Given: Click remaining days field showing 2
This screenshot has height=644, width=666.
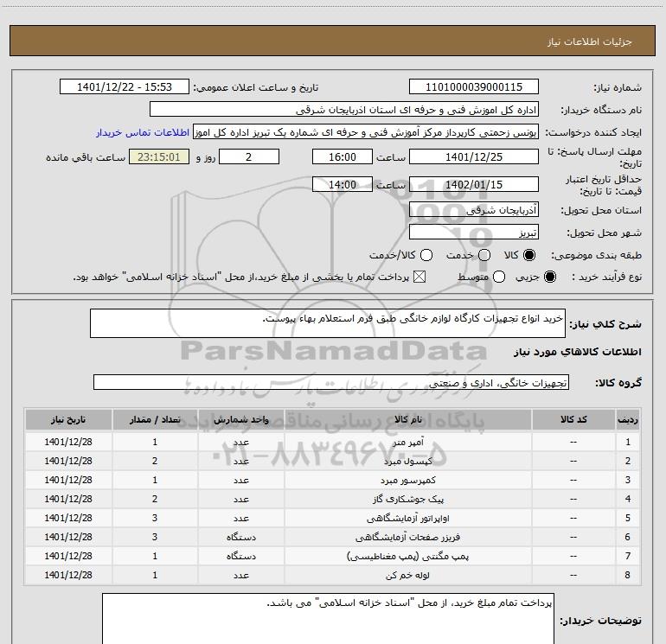Looking at the screenshot, I should (249, 157).
